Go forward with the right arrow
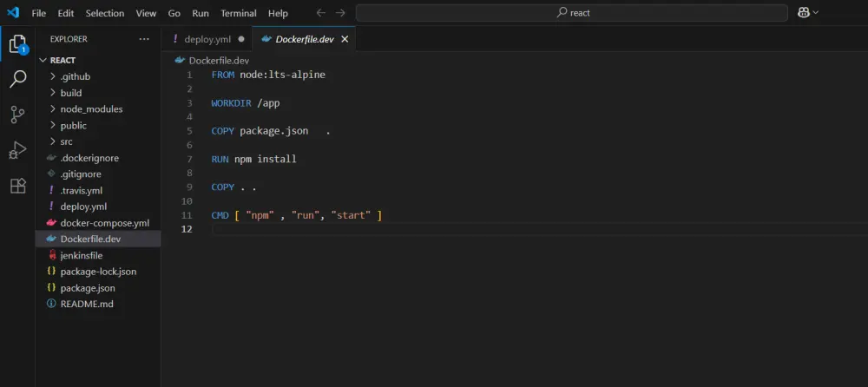868x387 pixels. coord(340,13)
